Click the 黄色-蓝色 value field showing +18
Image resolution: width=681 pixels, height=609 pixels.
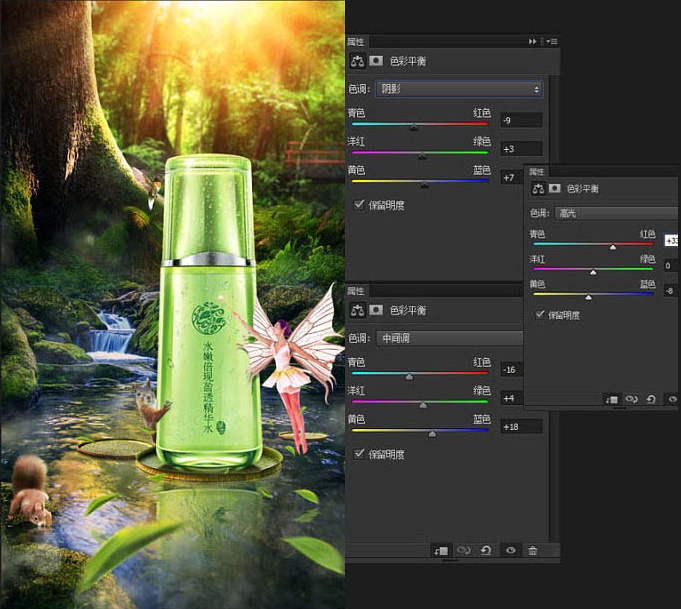[x=522, y=426]
